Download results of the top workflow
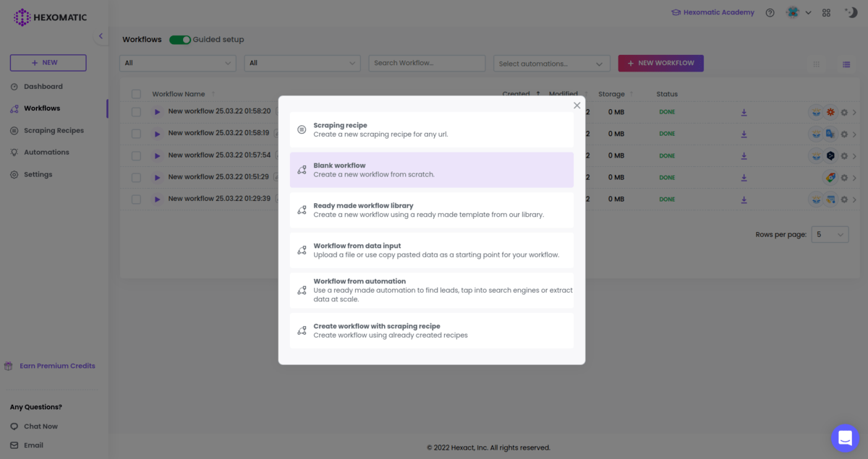868x459 pixels. pos(744,111)
